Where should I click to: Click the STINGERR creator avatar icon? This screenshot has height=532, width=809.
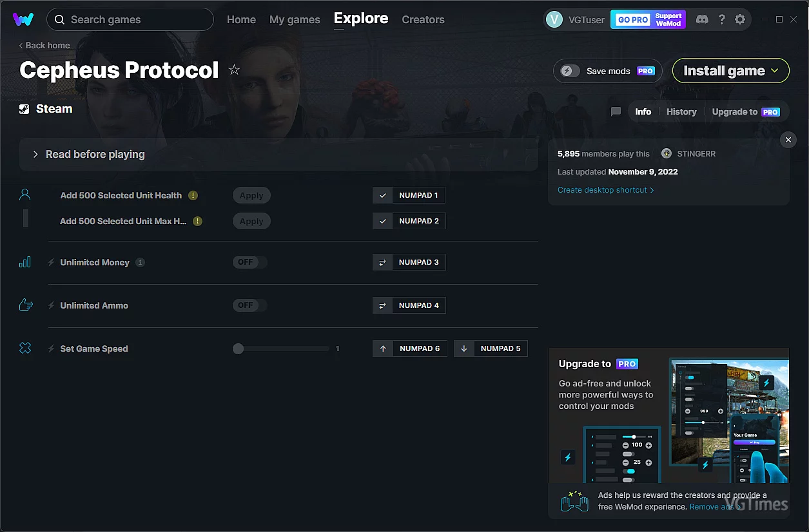point(667,154)
